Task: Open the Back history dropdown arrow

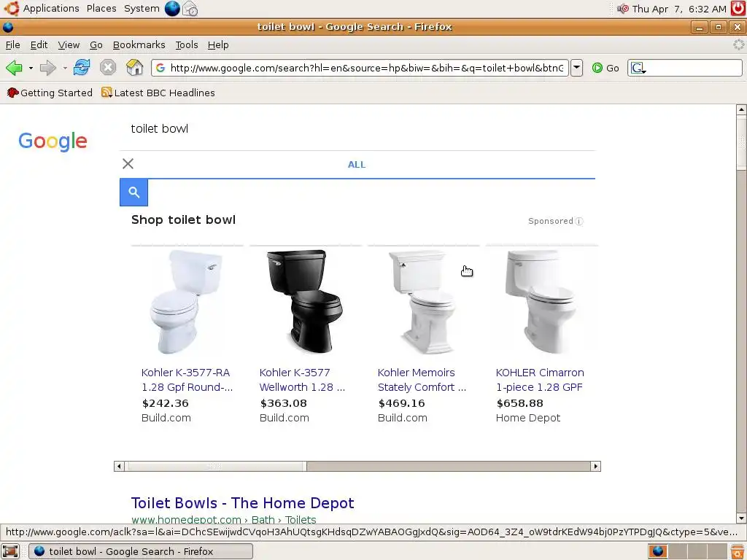Action: 31,68
